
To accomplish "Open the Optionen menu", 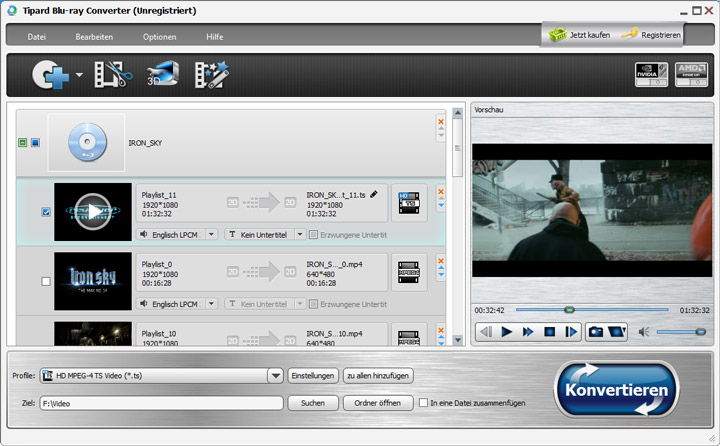I will 159,37.
